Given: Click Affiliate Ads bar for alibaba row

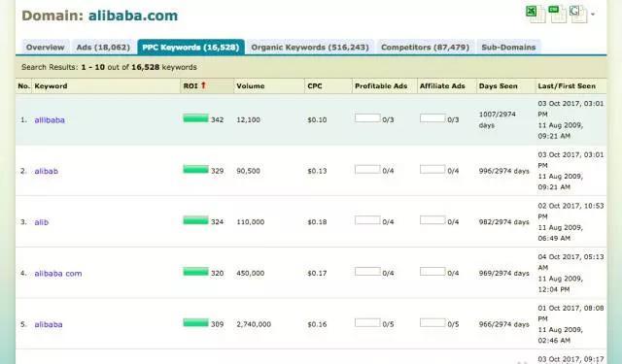Looking at the screenshot, I should 432,322.
